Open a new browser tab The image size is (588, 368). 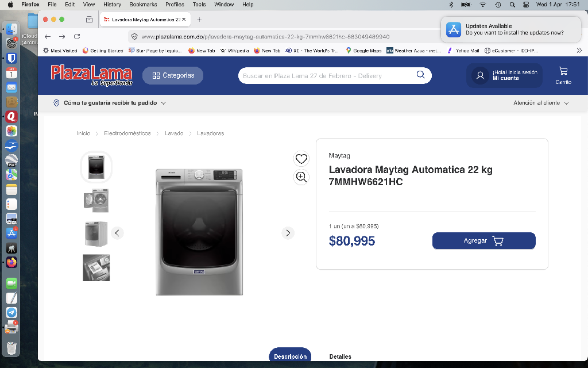coord(199,20)
